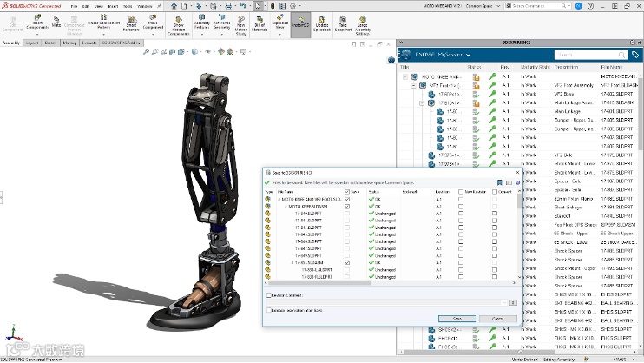Toggle Save checkbox for MOTO KNEE.SLDASM row
This screenshot has width=644, height=363.
coord(347,207)
